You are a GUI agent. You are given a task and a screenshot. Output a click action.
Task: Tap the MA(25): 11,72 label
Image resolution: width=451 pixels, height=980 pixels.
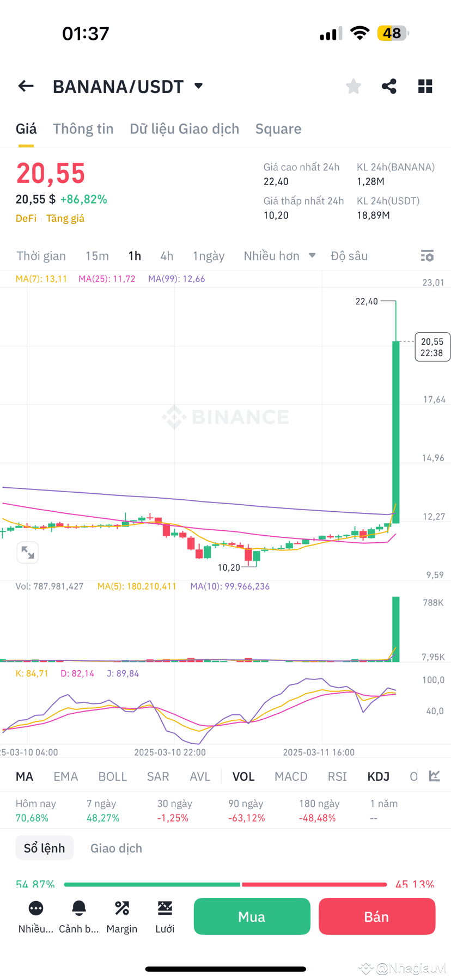107,279
